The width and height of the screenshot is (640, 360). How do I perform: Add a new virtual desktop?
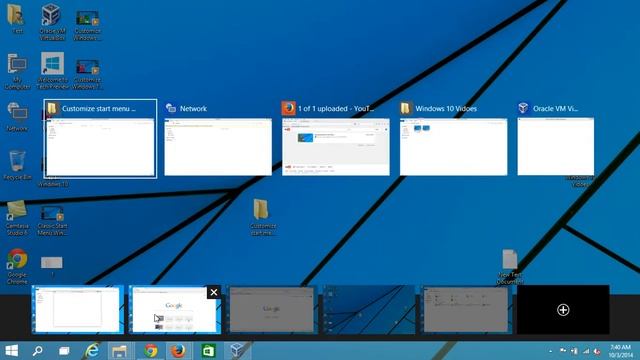click(x=563, y=310)
